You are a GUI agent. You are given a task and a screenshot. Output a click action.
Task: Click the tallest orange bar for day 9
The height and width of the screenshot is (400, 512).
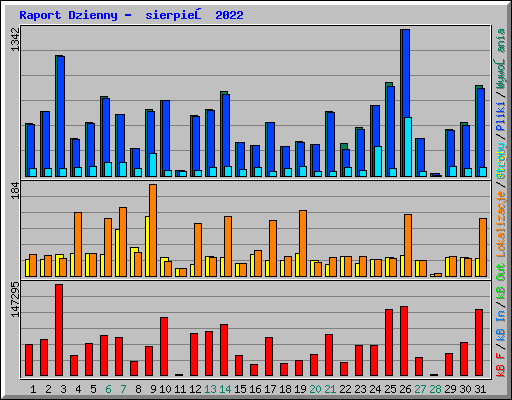[153, 230]
